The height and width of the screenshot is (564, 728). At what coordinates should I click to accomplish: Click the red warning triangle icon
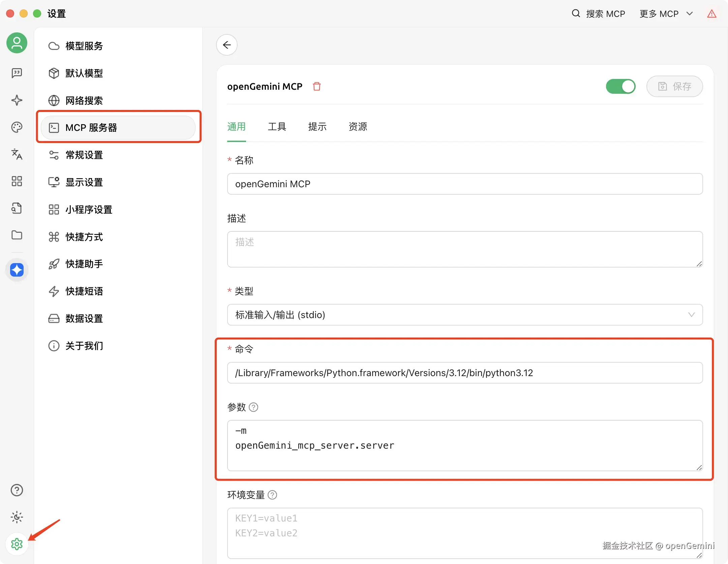(711, 14)
